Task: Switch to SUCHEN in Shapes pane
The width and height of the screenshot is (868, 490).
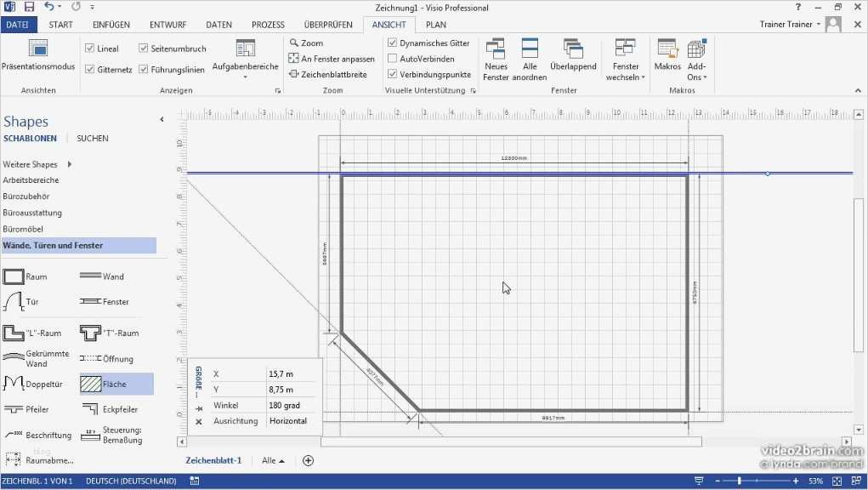Action: [x=93, y=138]
